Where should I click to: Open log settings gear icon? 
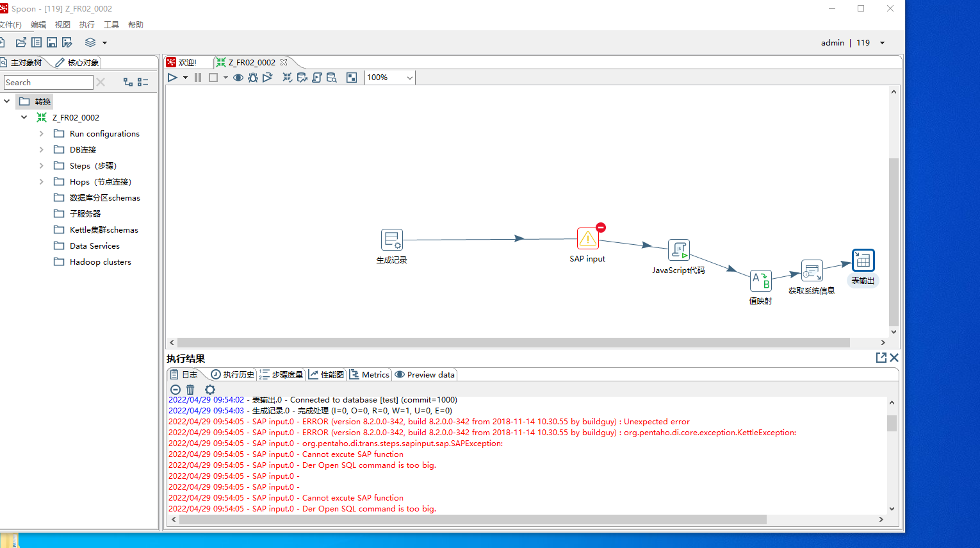coord(210,390)
